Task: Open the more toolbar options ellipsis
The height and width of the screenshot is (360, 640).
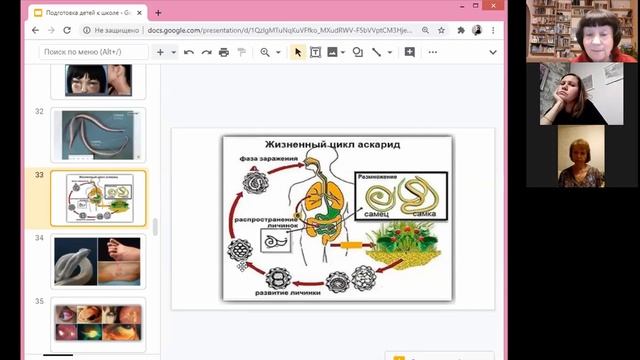Action: click(x=433, y=52)
